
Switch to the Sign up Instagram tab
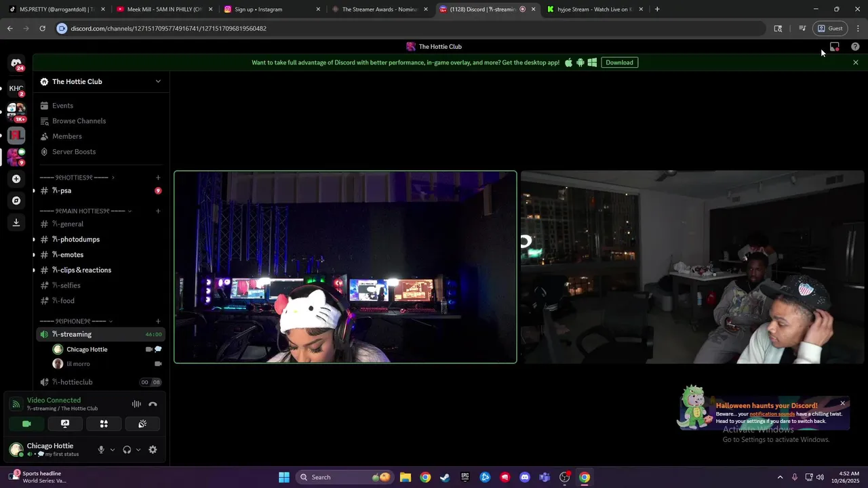272,9
